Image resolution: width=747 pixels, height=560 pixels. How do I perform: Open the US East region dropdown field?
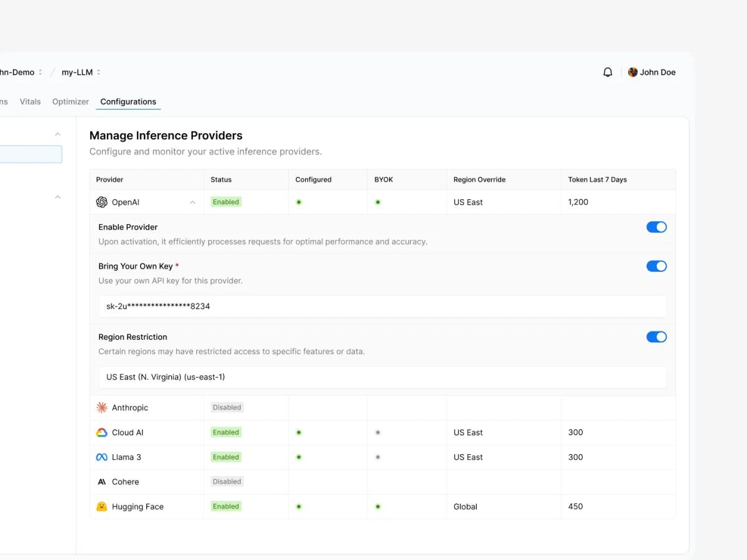pyautogui.click(x=382, y=377)
